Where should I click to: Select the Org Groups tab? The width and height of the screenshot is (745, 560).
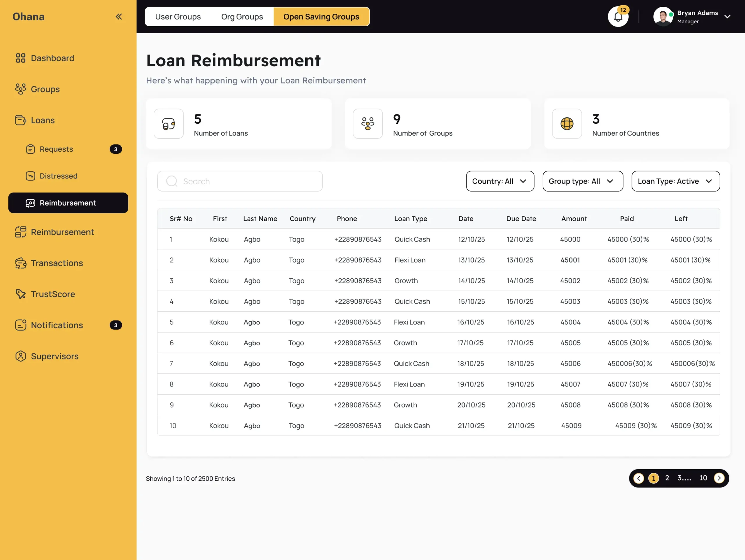[x=242, y=16]
